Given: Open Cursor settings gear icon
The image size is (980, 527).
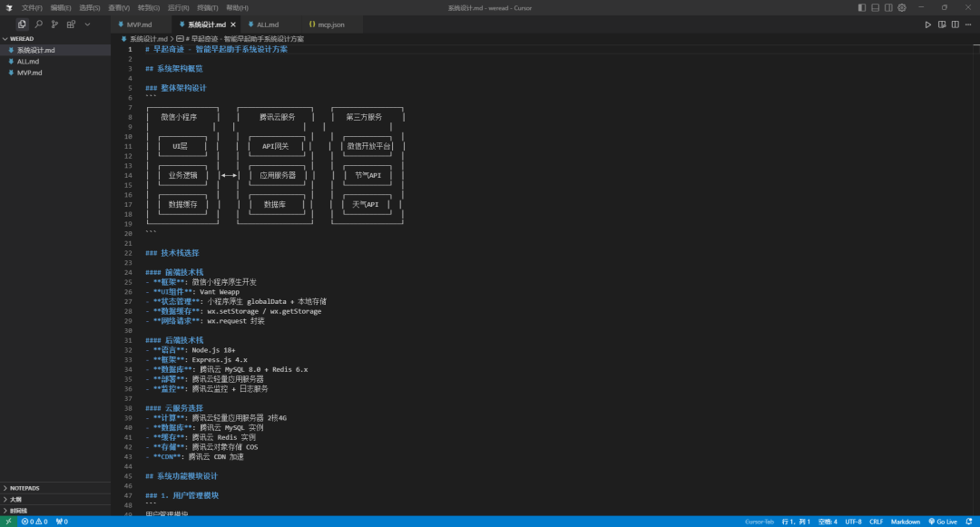Looking at the screenshot, I should (902, 7).
